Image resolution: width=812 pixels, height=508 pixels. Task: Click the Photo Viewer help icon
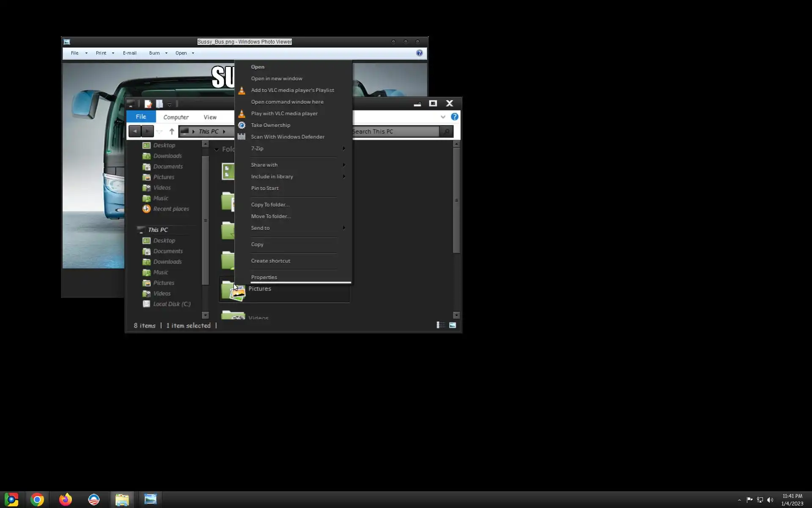point(419,53)
